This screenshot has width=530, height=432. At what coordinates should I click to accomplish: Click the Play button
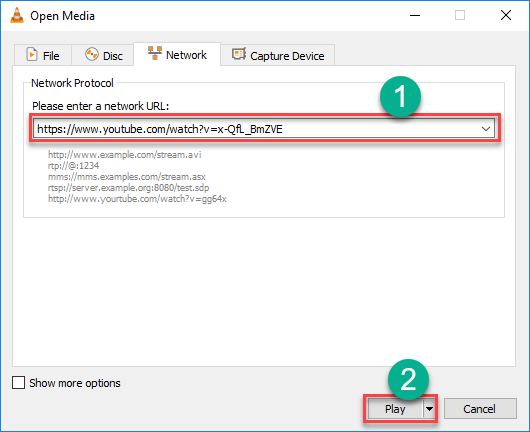[x=395, y=409]
